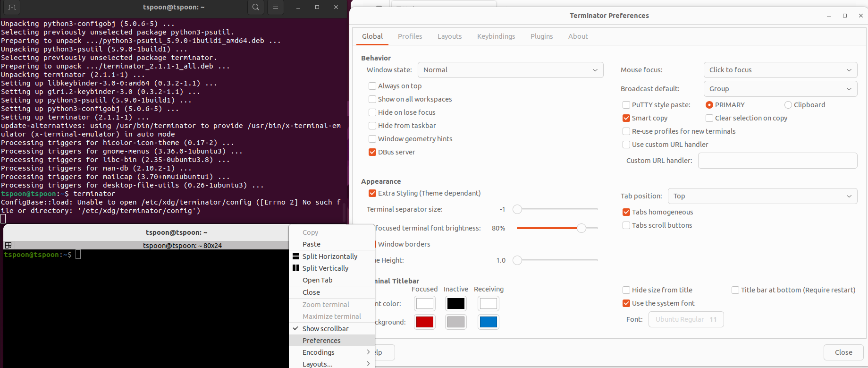Choose Open Tab from context menu
The width and height of the screenshot is (868, 368).
pos(332,280)
